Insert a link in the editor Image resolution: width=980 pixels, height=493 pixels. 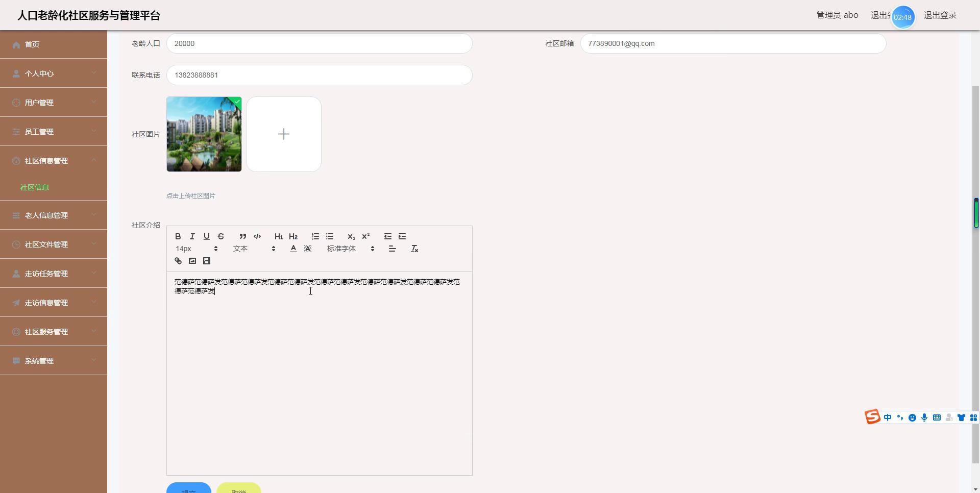tap(178, 261)
